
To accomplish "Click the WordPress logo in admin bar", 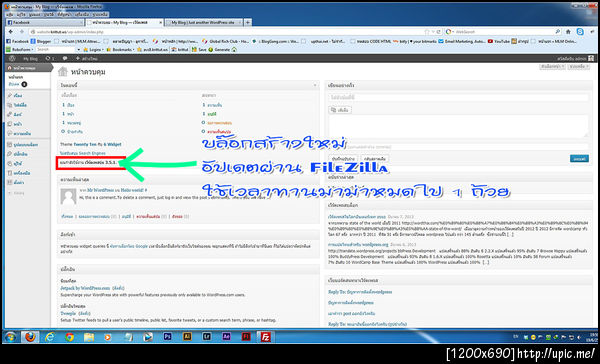I will coord(12,59).
